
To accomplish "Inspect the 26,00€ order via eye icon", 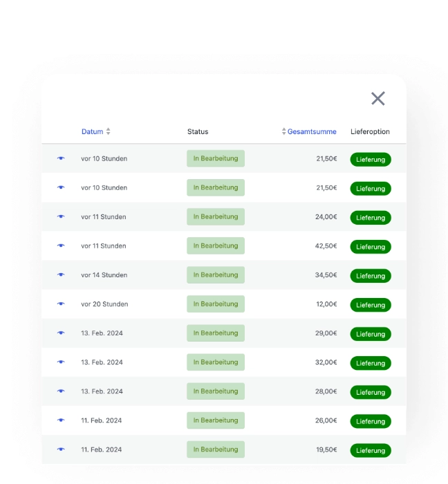I will point(61,420).
